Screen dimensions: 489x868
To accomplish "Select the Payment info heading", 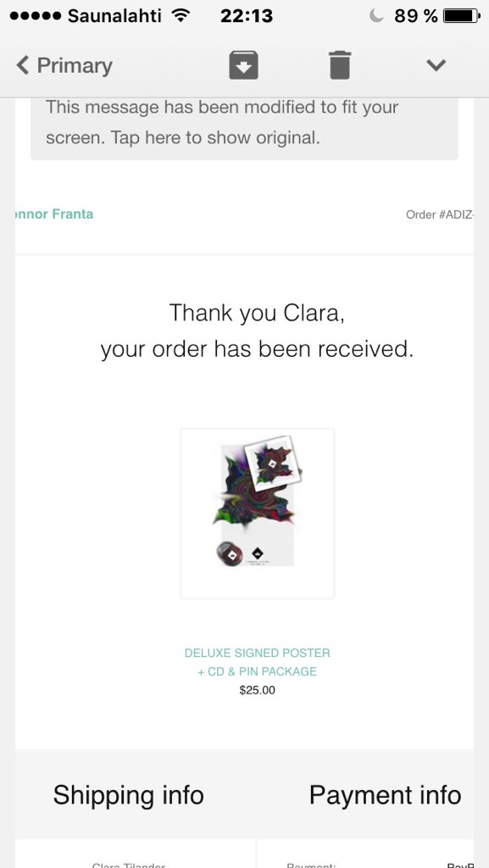I will point(385,795).
